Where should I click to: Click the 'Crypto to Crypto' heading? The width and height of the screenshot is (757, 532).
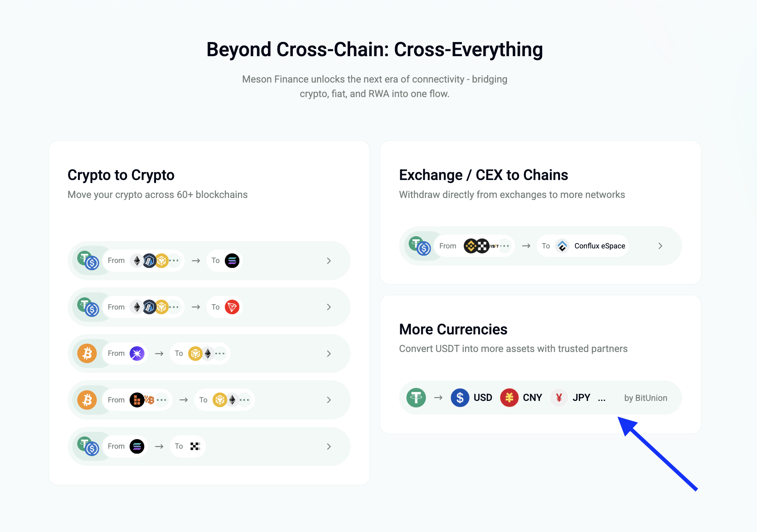(121, 175)
